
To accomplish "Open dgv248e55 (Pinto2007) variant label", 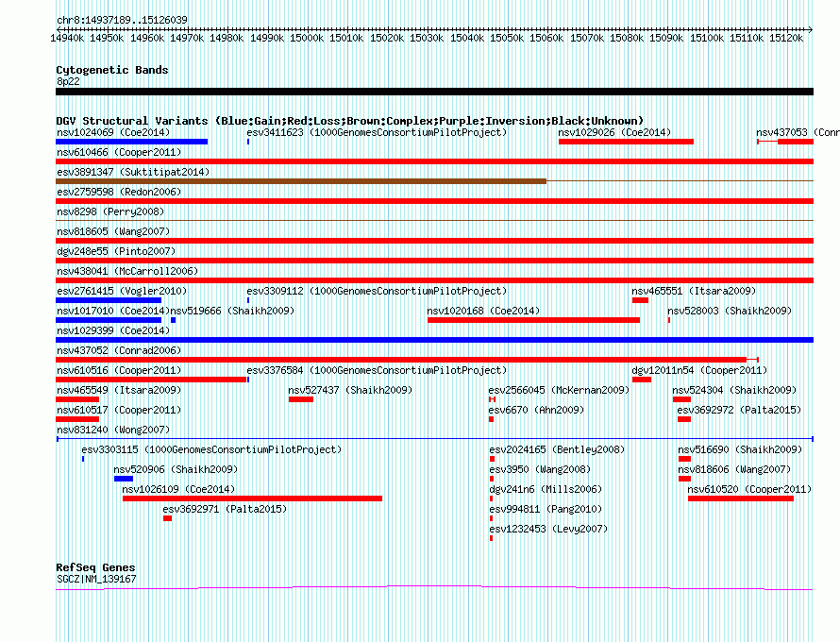I will click(116, 251).
